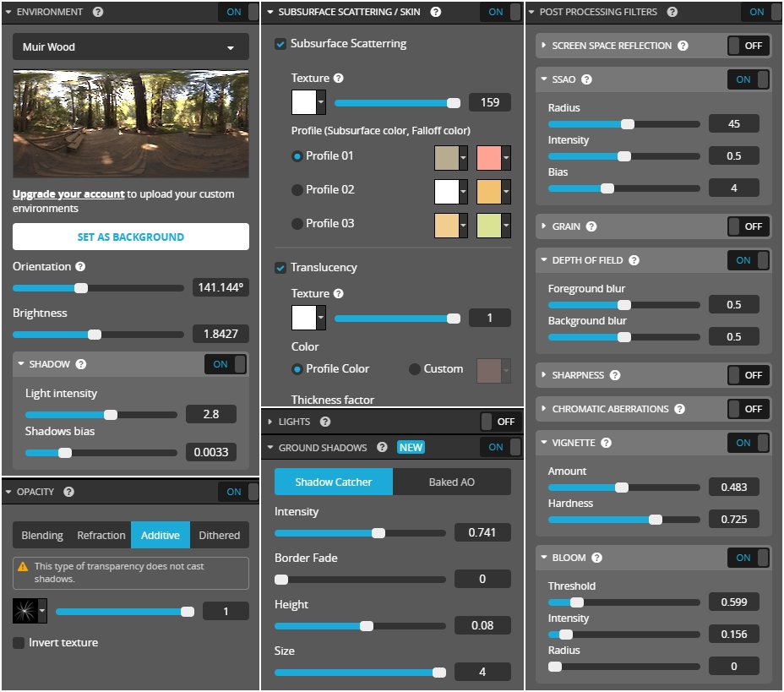Viewport: 784px width, 692px height.
Task: Click the Set as Background button
Action: coord(131,237)
